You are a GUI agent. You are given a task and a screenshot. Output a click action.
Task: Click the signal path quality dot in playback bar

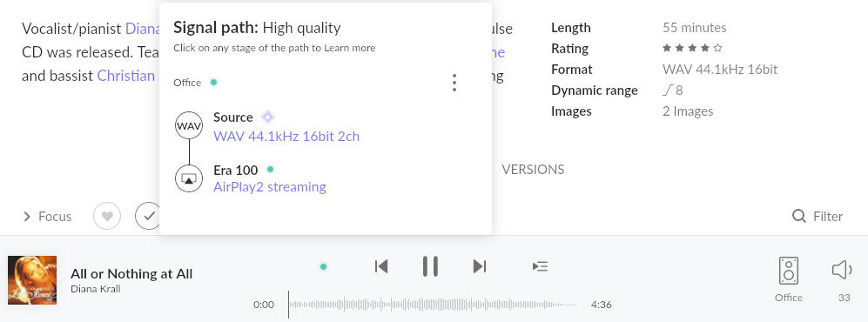click(x=323, y=266)
